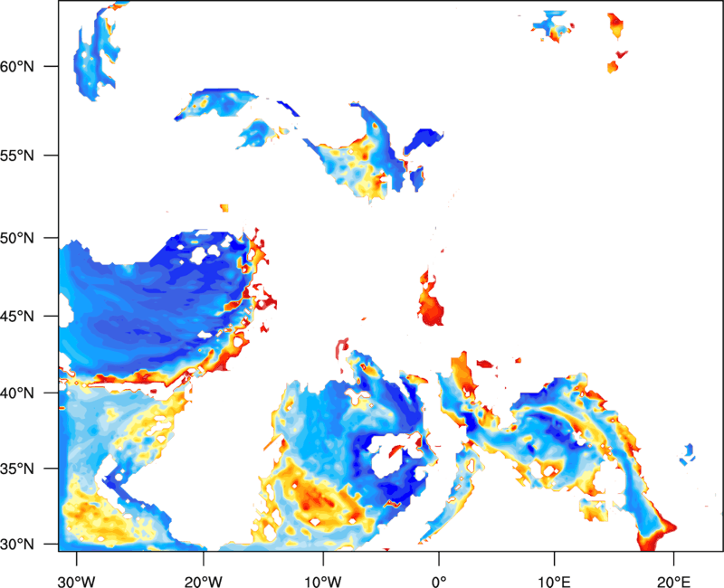Click the 40°N latitude label
The height and width of the screenshot is (588, 724).
[x=17, y=393]
